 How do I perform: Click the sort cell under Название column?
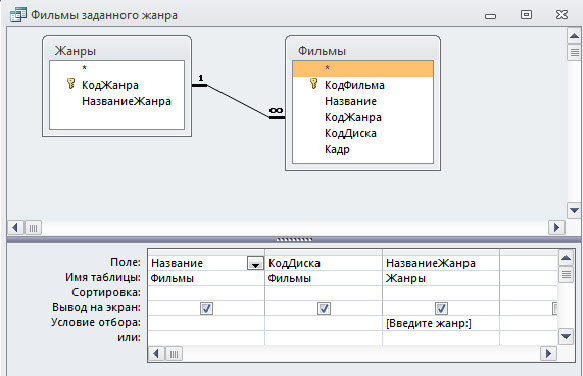206,293
